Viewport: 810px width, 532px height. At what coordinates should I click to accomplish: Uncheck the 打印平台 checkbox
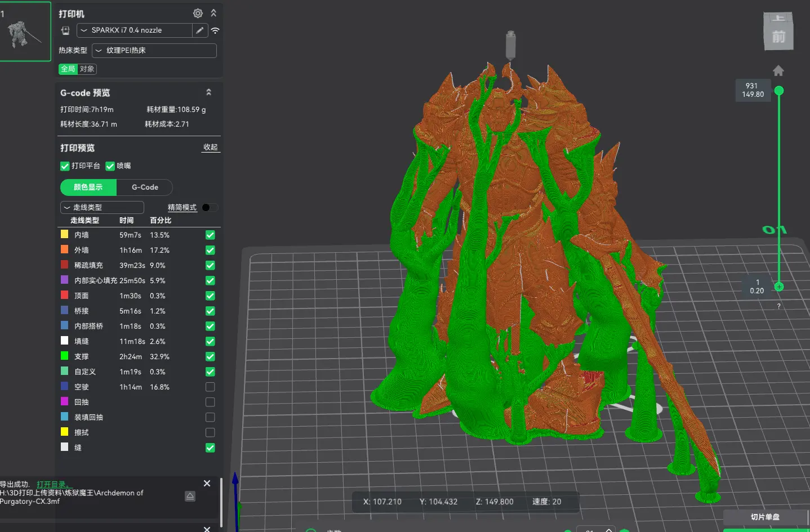tap(65, 166)
